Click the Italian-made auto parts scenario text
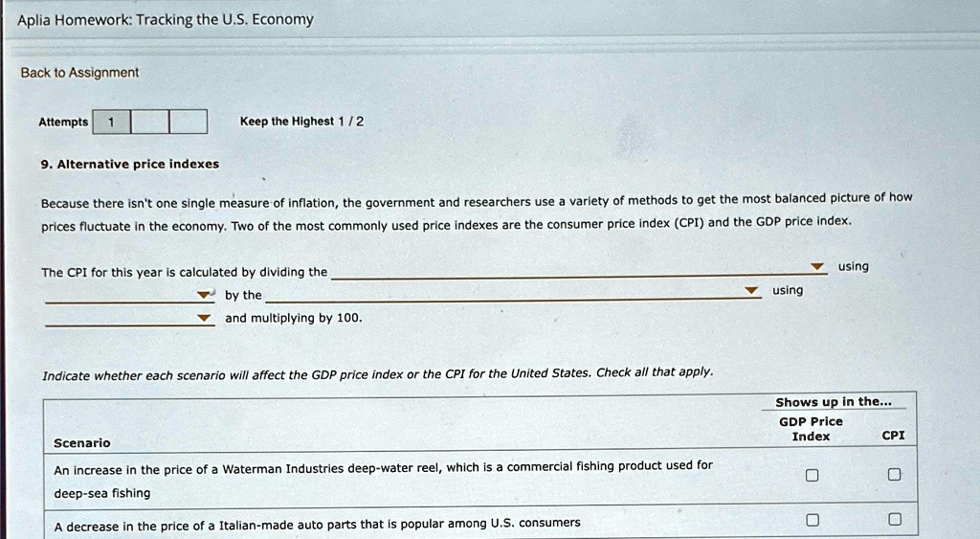 point(317,523)
